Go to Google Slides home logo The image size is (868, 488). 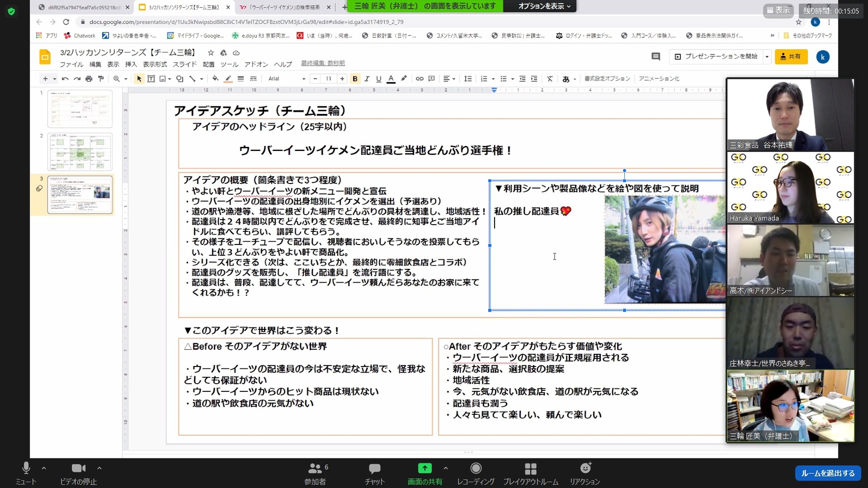tap(45, 57)
